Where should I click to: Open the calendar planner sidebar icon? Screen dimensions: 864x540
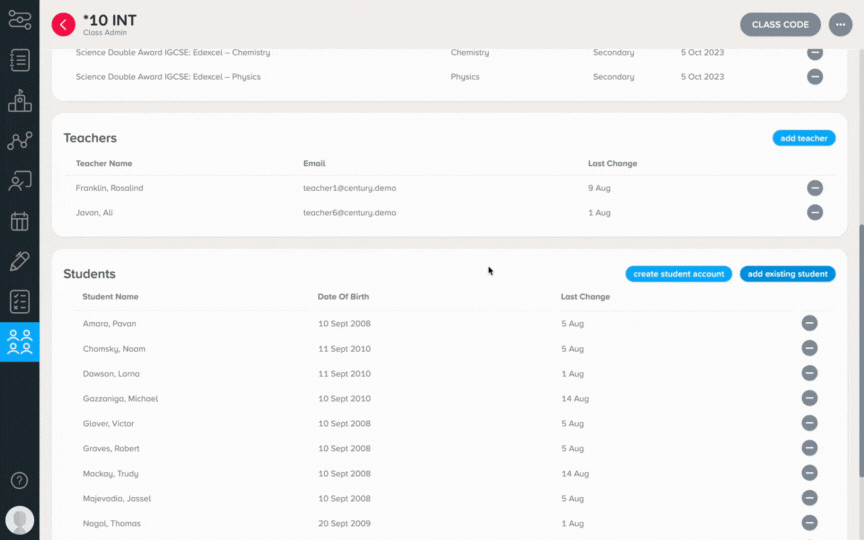point(20,221)
